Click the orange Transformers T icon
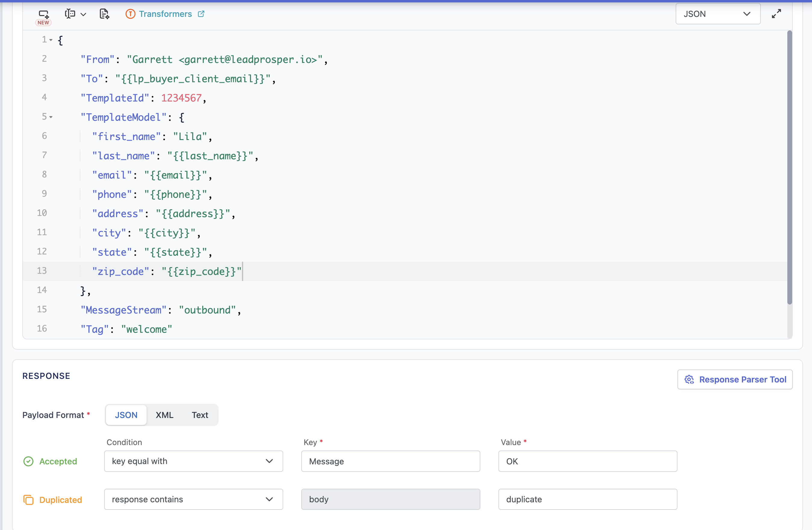The width and height of the screenshot is (812, 530). pos(130,14)
